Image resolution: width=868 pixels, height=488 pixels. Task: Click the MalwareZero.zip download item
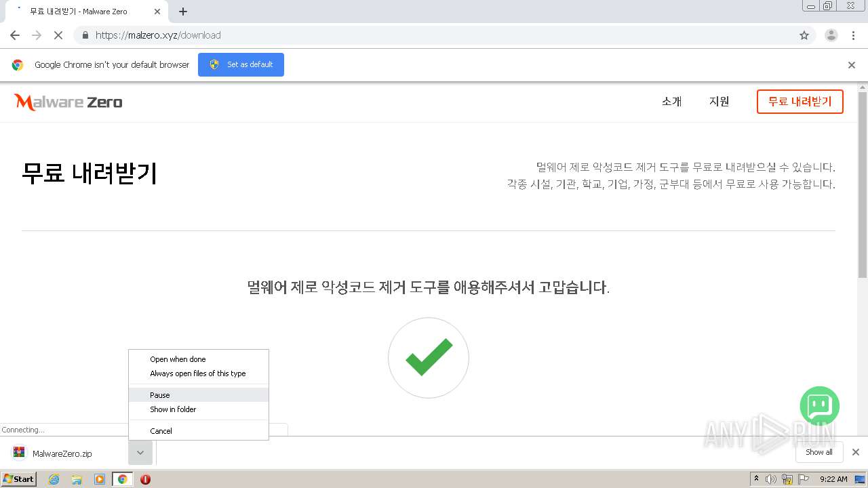coord(64,453)
